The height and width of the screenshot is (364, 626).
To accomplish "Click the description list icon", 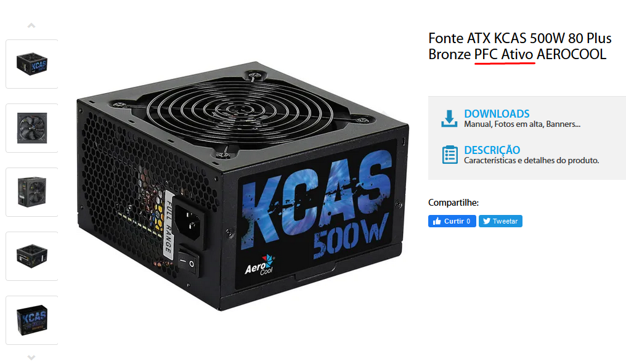I will click(x=450, y=155).
